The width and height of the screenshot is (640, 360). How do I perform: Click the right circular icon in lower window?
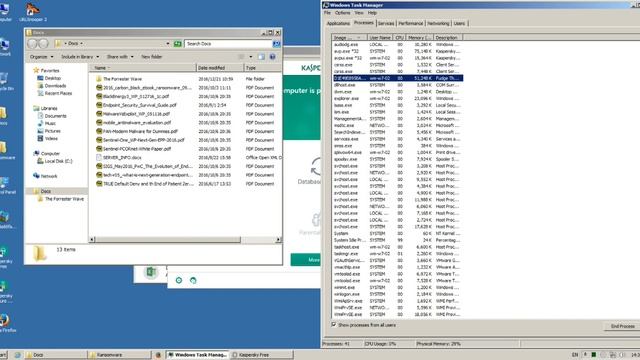point(193,280)
